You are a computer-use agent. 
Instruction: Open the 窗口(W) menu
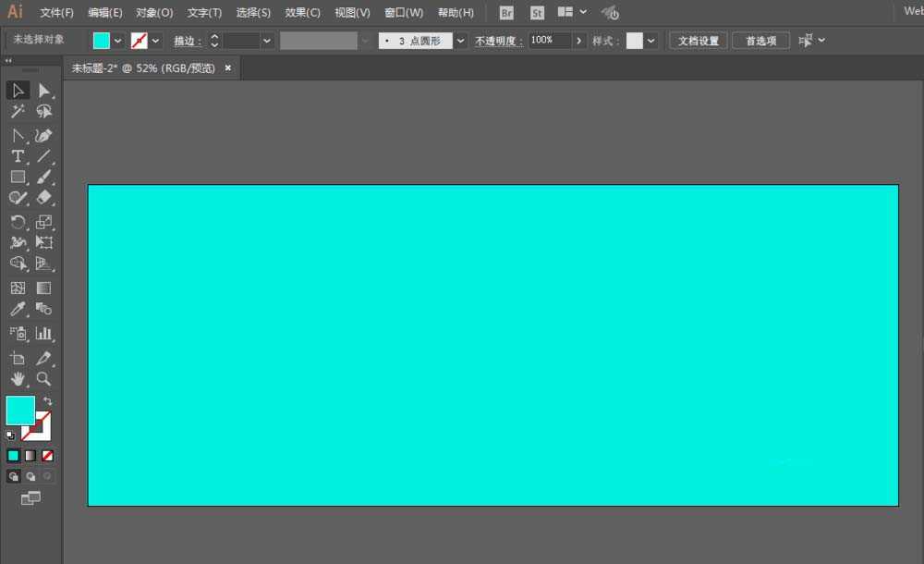click(403, 13)
